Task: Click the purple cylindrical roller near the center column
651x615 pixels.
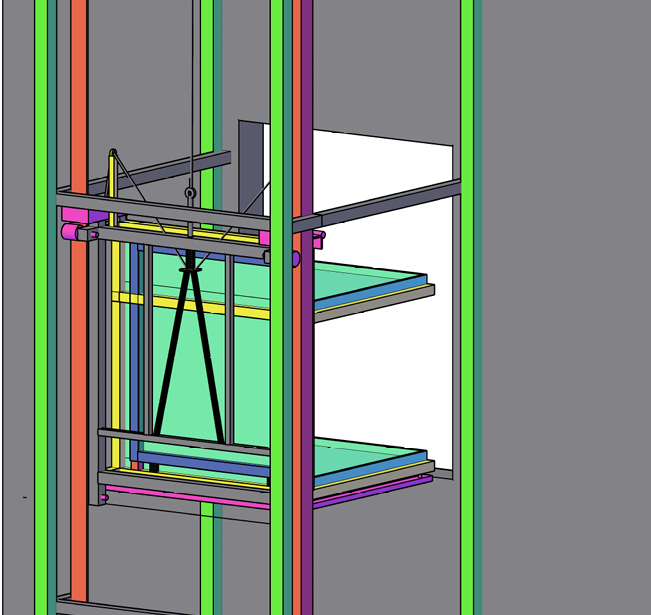Action: pos(295,259)
